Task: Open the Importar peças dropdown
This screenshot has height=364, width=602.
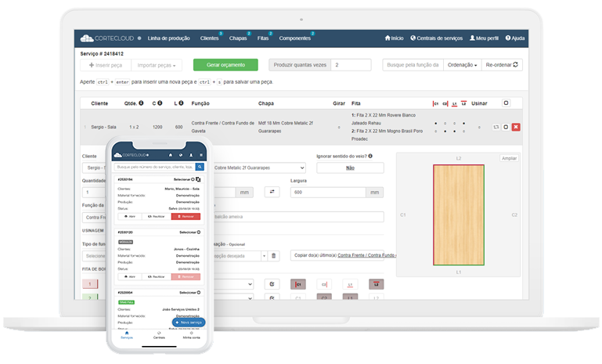Action: pos(157,65)
